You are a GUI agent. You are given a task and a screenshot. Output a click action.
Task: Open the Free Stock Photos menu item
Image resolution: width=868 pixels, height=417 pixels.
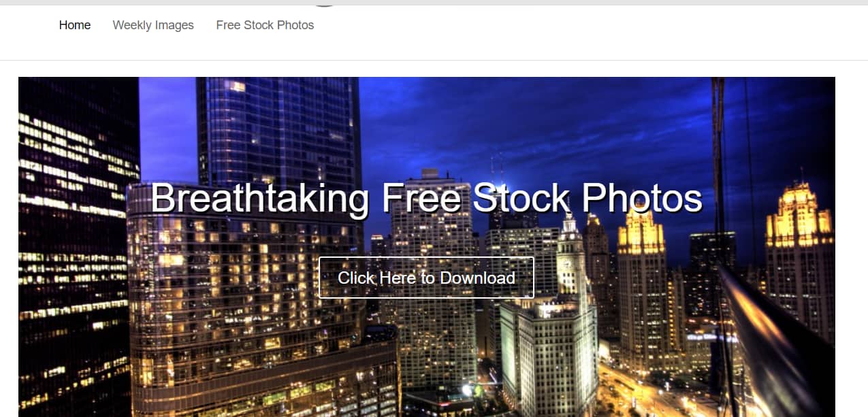pos(265,25)
